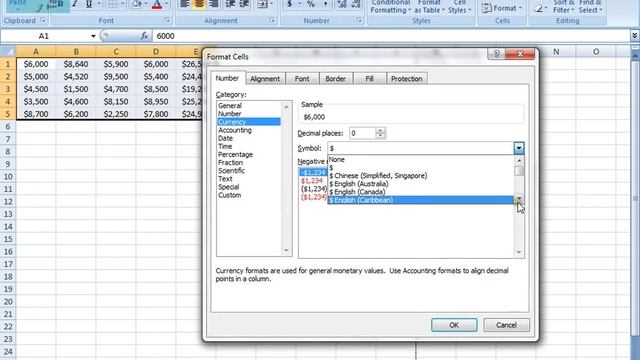Click the Borders icon in Font group
Image resolution: width=640 pixels, height=360 pixels.
coord(112,4)
